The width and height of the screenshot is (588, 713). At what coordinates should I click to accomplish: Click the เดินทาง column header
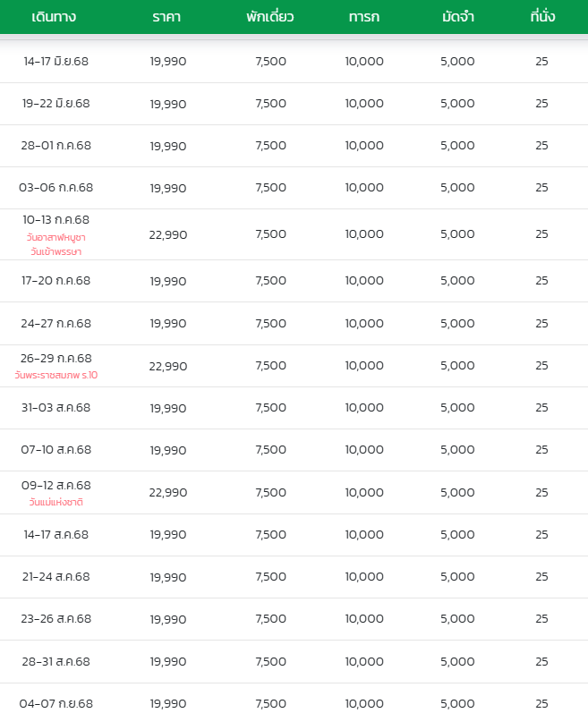54,17
